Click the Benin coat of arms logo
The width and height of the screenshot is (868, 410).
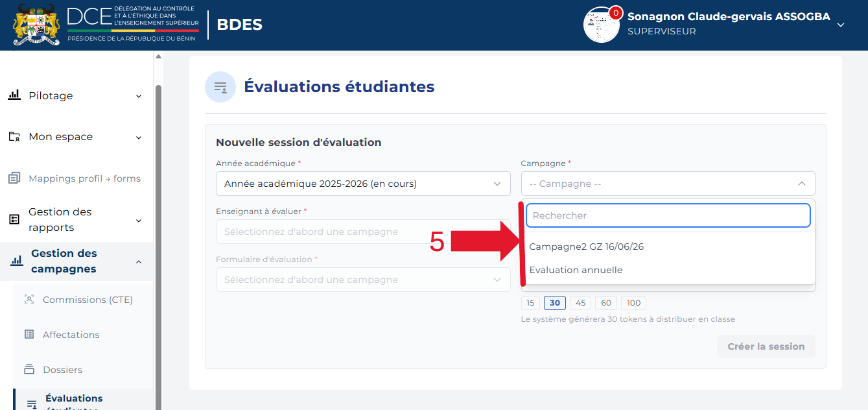coord(36,25)
